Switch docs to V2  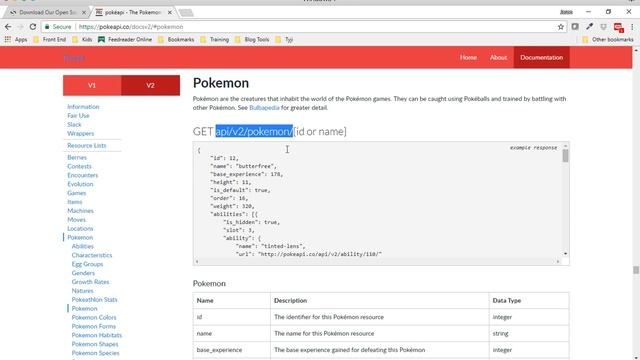tap(151, 85)
